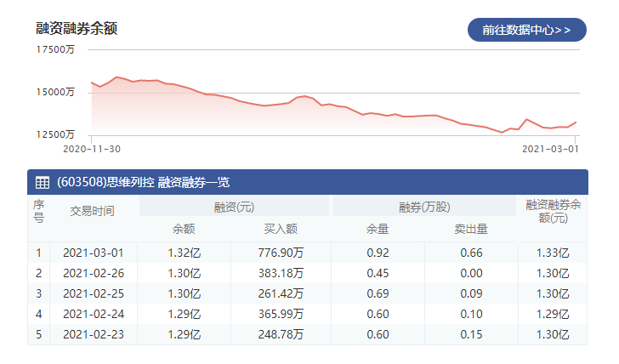The width and height of the screenshot is (619, 364).
Task: Click the 12500万 axis label
Action: [55, 134]
